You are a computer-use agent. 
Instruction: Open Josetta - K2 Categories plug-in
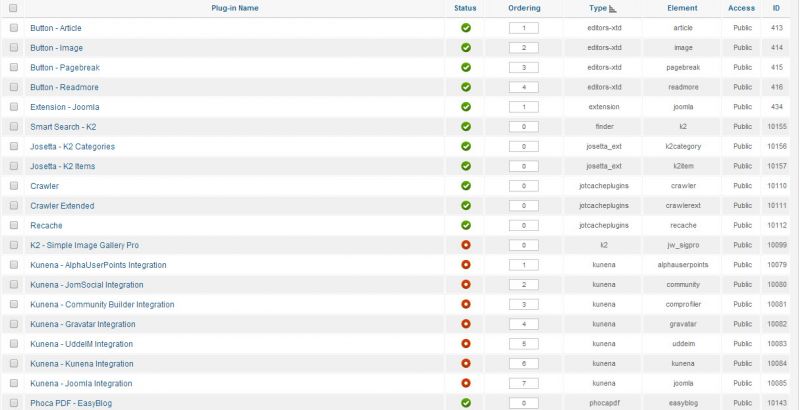(72, 147)
